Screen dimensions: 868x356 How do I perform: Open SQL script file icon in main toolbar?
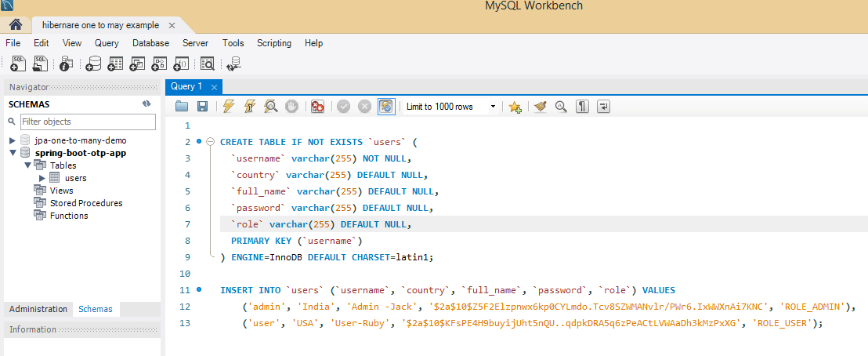tap(41, 64)
